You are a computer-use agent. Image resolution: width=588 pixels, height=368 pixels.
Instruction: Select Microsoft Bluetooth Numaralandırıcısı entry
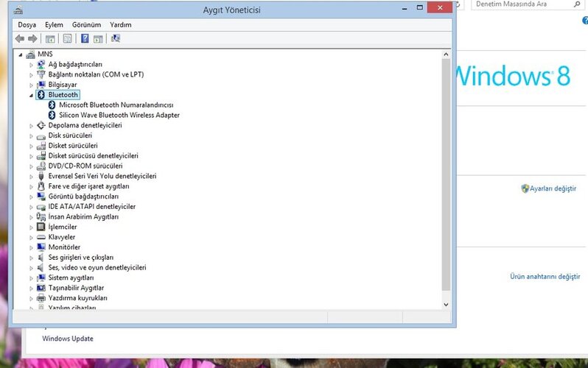(x=116, y=105)
